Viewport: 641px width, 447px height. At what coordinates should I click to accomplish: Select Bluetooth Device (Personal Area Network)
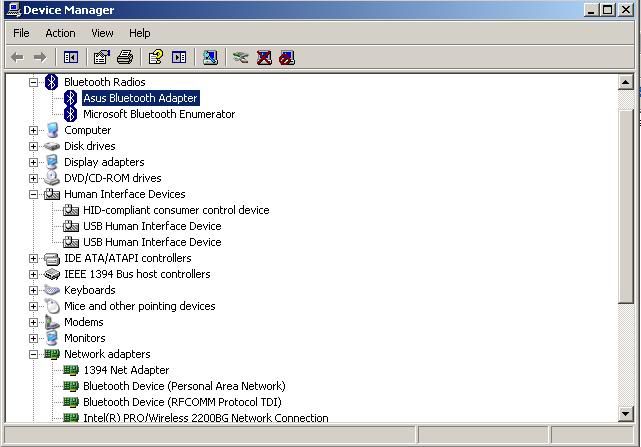pyautogui.click(x=184, y=386)
